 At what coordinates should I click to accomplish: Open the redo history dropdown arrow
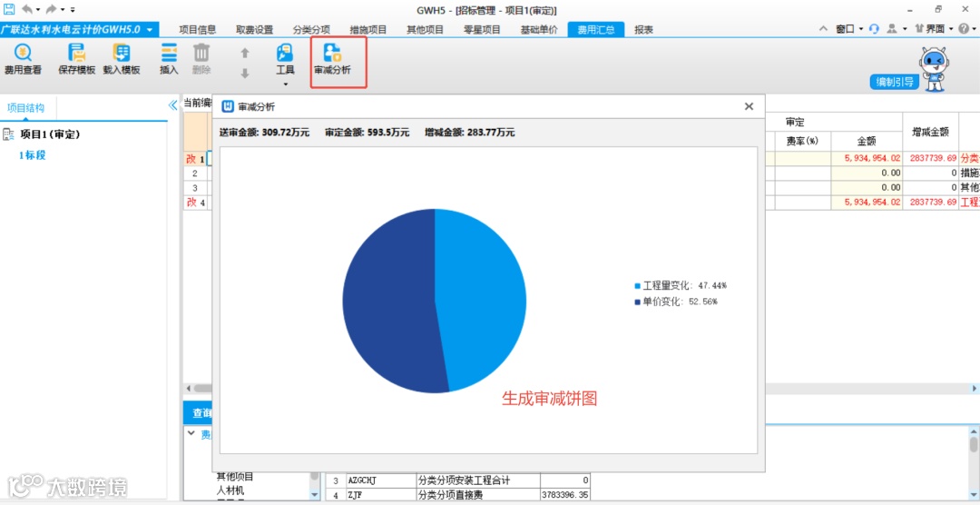click(x=64, y=10)
